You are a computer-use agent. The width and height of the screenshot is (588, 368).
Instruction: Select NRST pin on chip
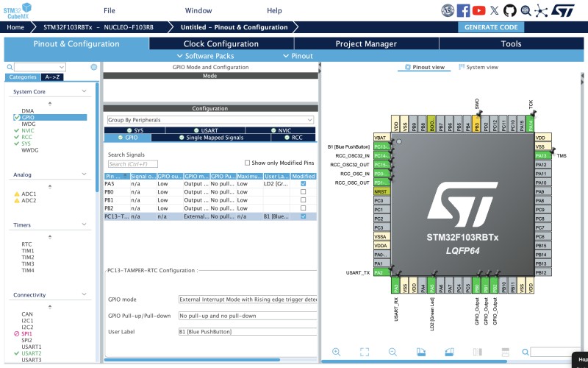point(381,191)
